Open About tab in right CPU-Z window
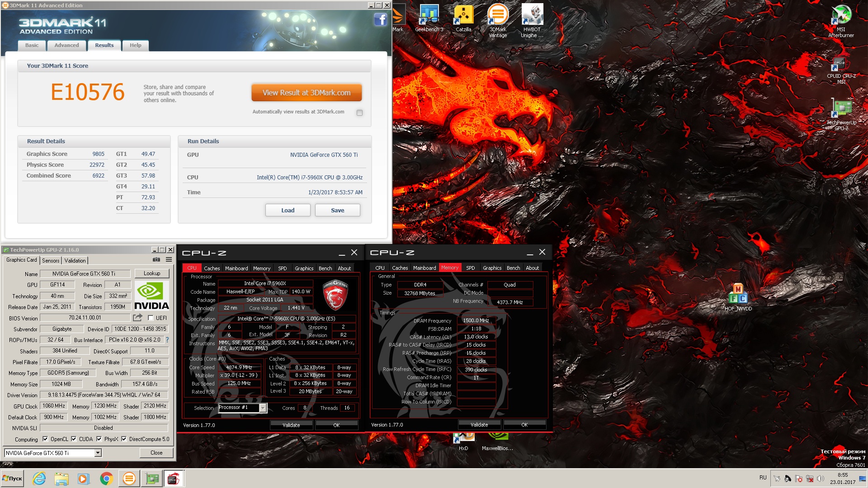Viewport: 868px width, 488px height. (x=532, y=267)
